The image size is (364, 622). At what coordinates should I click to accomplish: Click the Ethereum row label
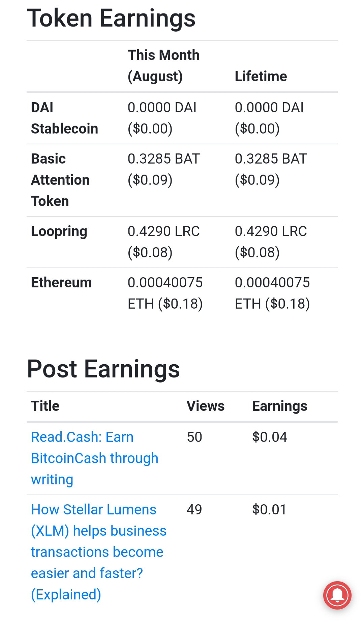[x=61, y=283]
